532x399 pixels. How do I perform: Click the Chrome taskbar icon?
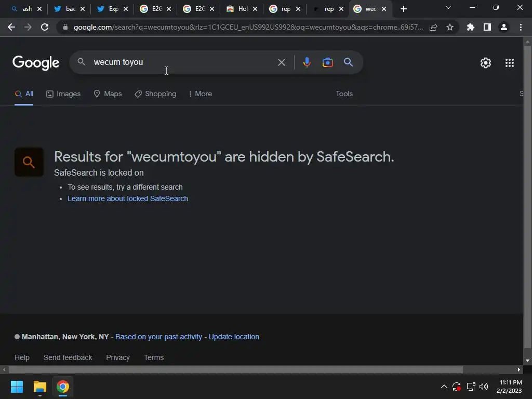tap(63, 387)
